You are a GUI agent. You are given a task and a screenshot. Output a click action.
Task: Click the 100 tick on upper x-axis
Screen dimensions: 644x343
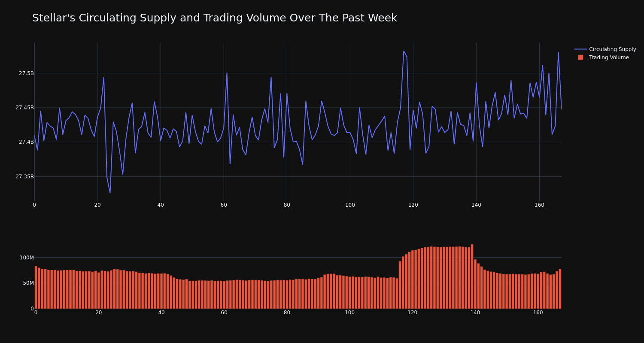pyautogui.click(x=350, y=205)
